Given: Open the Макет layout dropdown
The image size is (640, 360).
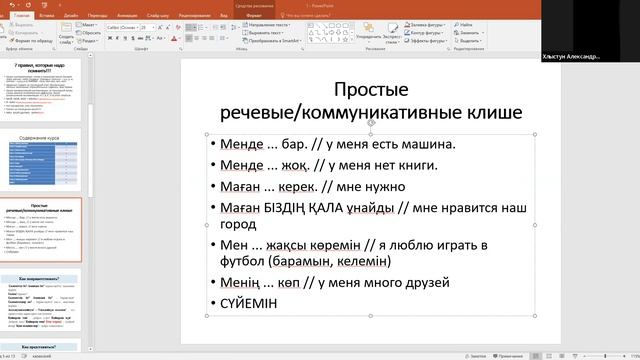Looking at the screenshot, I should point(87,25).
